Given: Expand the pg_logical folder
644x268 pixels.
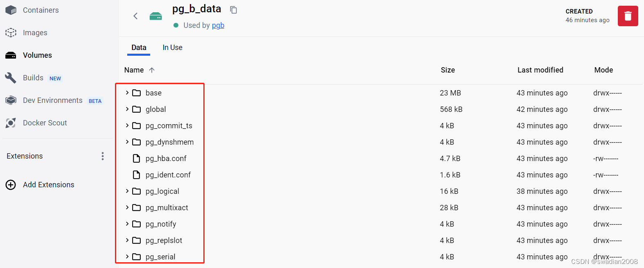Looking at the screenshot, I should (127, 191).
